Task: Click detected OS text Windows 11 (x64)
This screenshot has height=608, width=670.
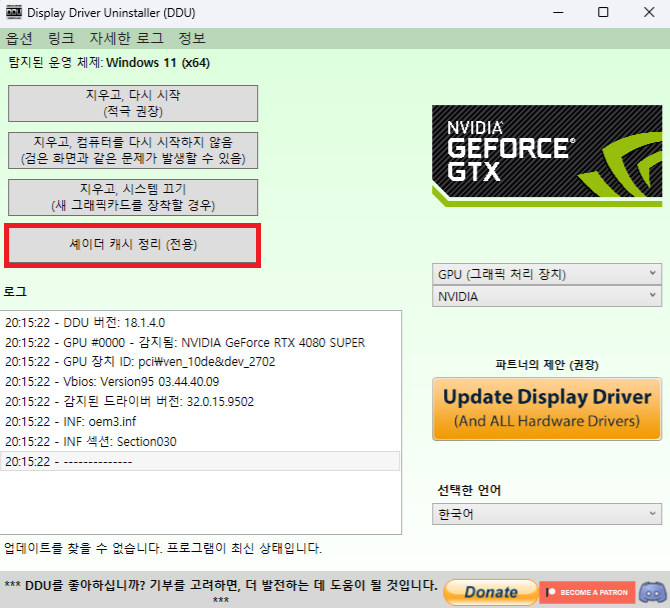Action: [158, 63]
